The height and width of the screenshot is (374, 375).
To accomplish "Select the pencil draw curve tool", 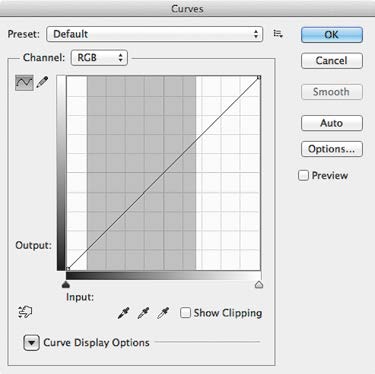I will click(x=42, y=82).
